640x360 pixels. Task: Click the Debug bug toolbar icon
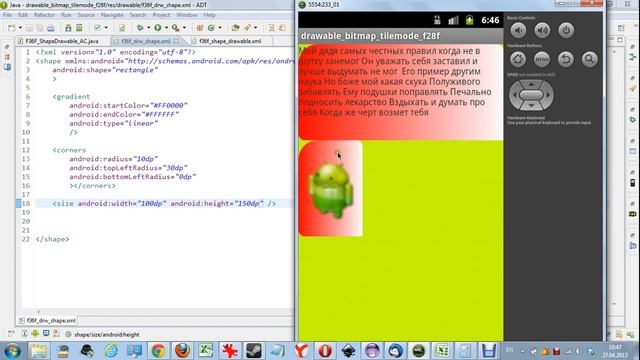[x=140, y=28]
